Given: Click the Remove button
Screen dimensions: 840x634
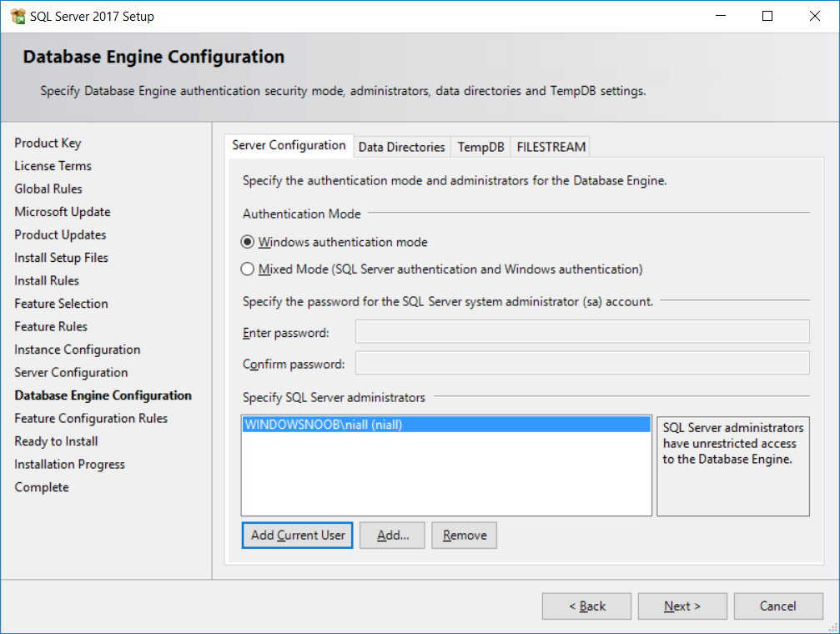Looking at the screenshot, I should (465, 536).
